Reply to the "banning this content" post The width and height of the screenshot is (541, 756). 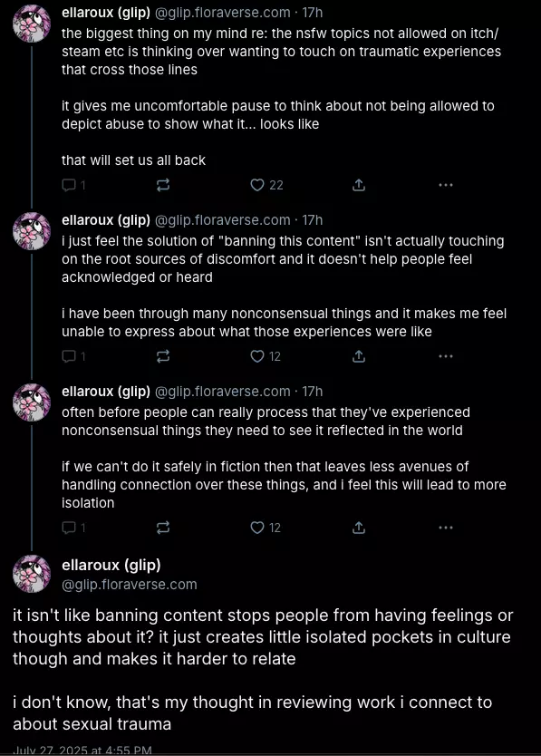click(x=73, y=356)
